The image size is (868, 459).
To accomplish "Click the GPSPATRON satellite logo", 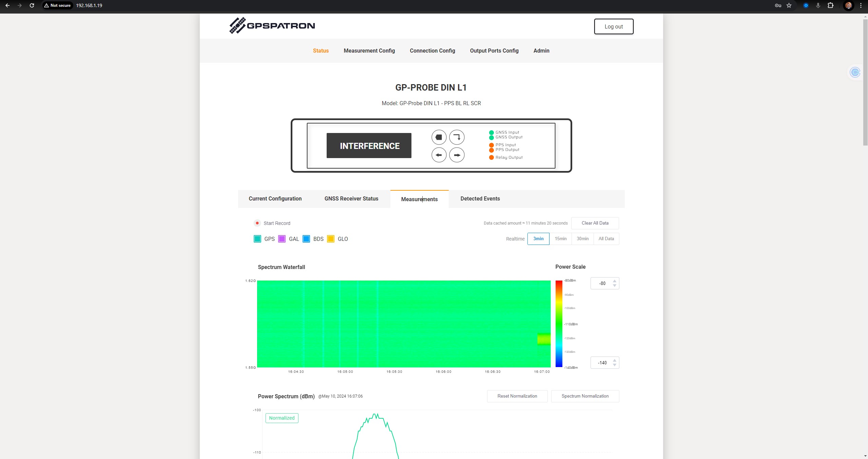I will point(237,25).
